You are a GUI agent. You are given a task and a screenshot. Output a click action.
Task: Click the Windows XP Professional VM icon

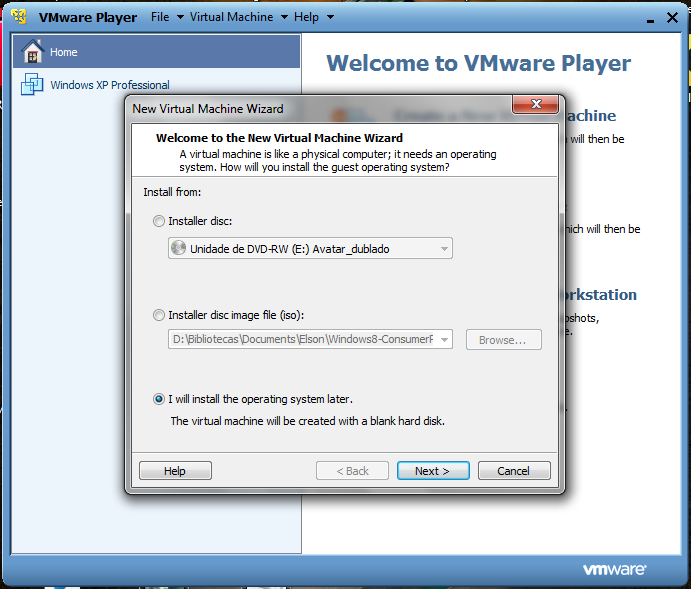point(32,84)
